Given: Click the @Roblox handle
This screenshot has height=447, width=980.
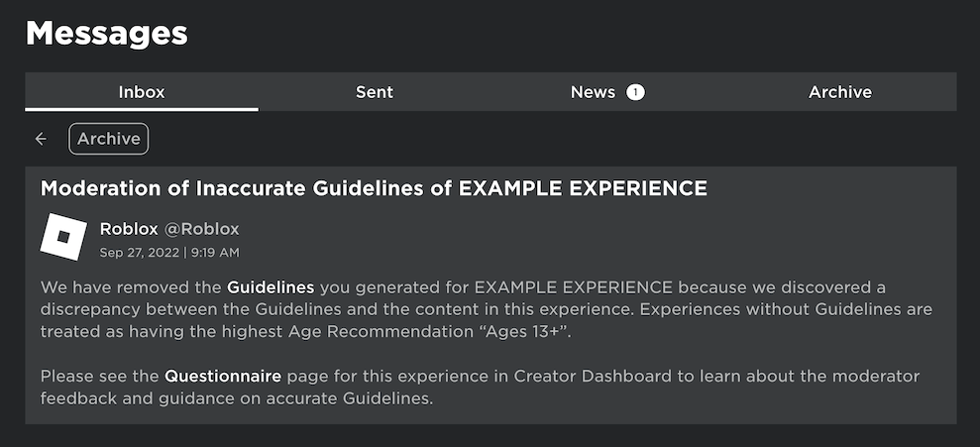Looking at the screenshot, I should [x=201, y=229].
